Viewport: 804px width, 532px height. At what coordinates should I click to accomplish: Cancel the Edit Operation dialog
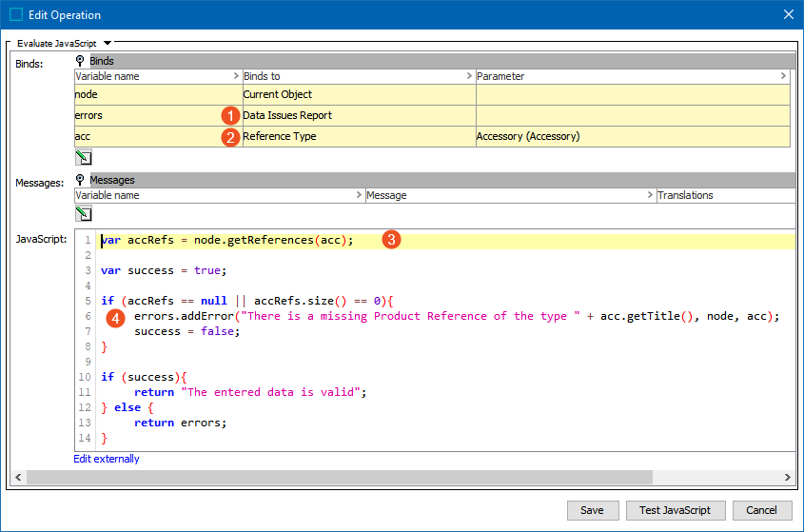(x=761, y=510)
